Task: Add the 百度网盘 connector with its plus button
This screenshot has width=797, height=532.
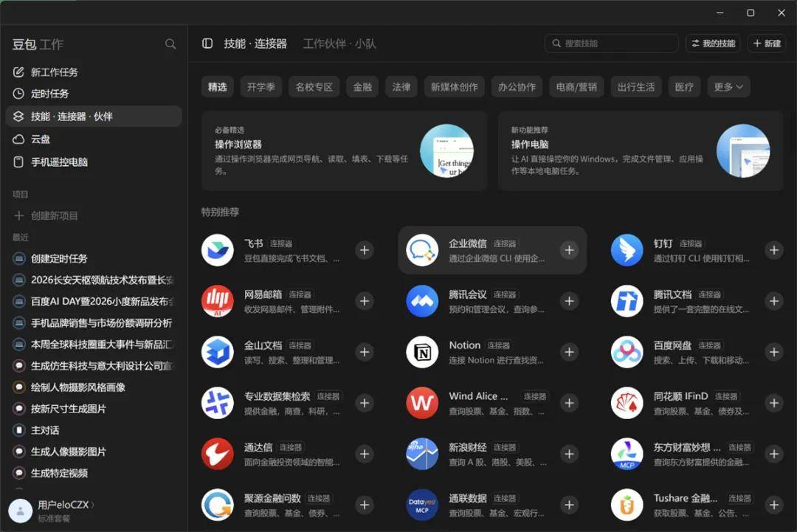Action: tap(774, 352)
